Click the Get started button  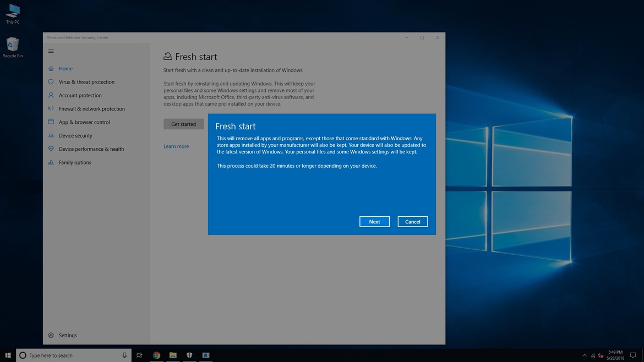point(184,124)
